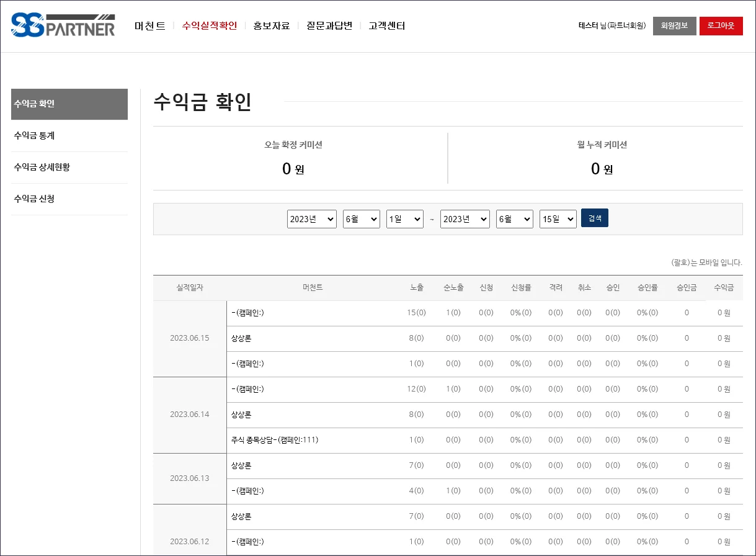Select 수익금 확인 in the sidebar
756x556 pixels.
click(x=69, y=104)
